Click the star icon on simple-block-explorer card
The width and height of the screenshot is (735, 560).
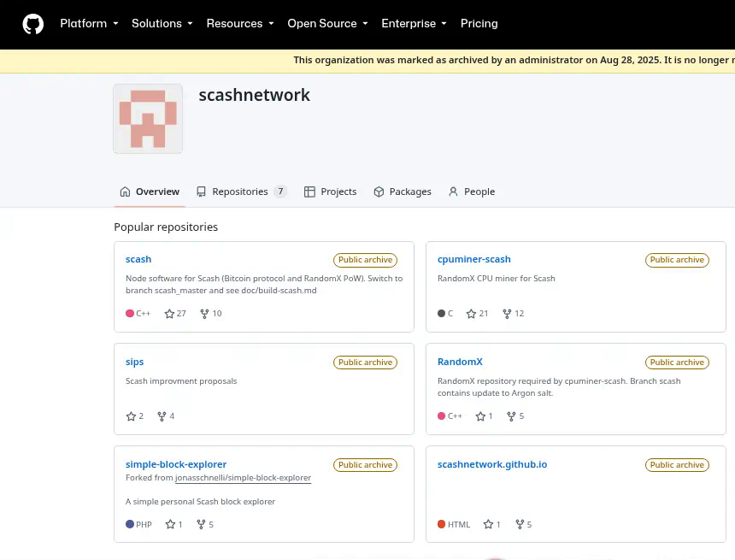pyautogui.click(x=170, y=524)
